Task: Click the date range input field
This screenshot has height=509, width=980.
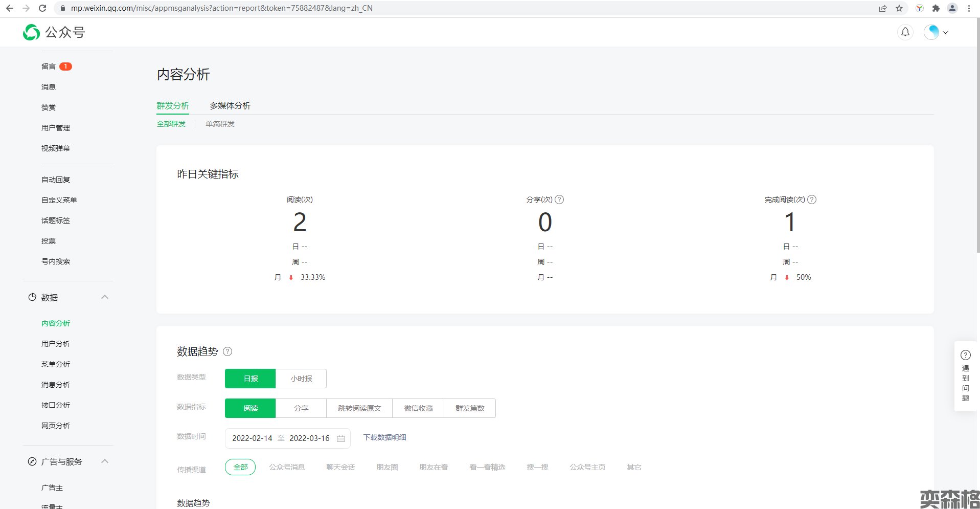Action: point(281,438)
